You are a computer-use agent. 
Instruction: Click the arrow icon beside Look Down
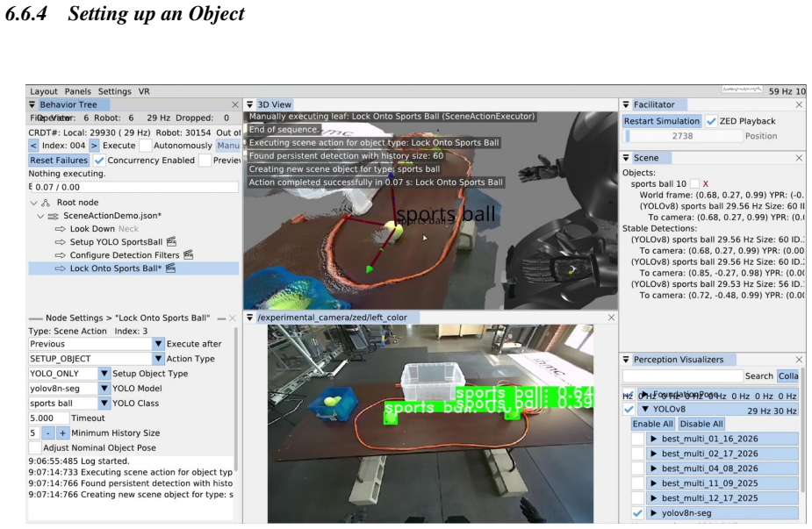point(60,229)
